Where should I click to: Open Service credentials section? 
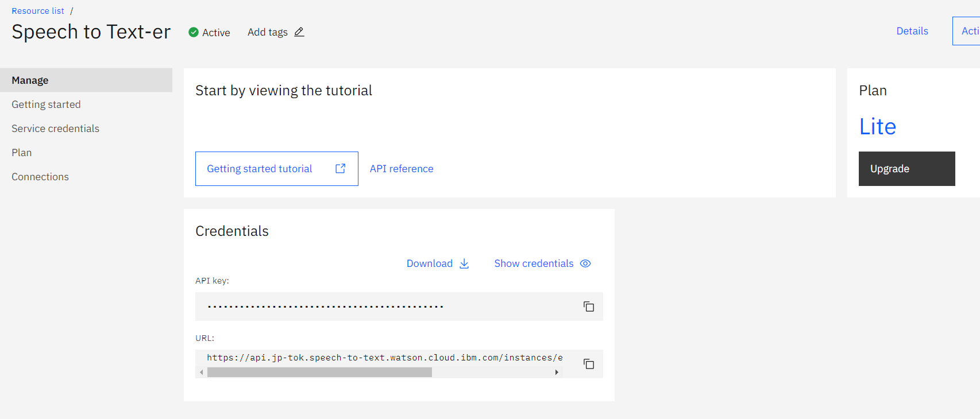tap(55, 129)
